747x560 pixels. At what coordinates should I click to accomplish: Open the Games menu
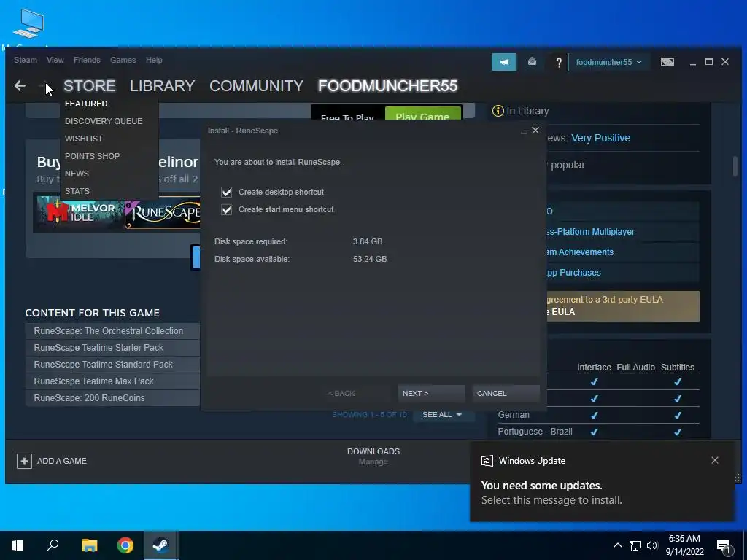point(123,60)
